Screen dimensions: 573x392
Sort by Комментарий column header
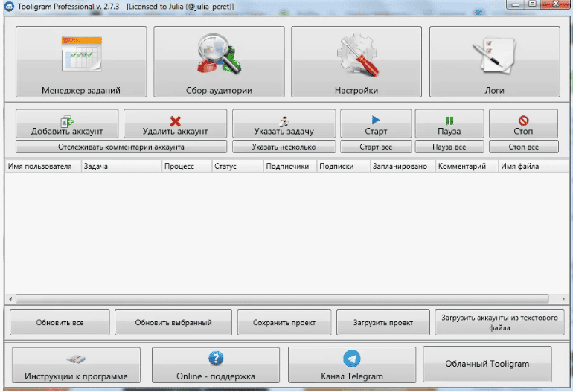tap(467, 166)
